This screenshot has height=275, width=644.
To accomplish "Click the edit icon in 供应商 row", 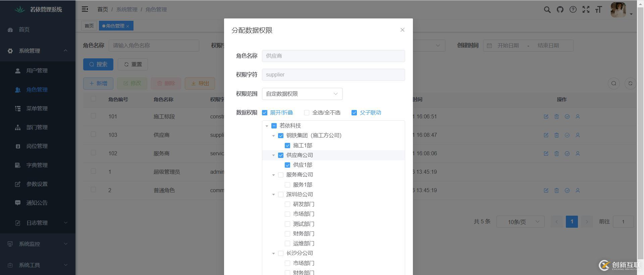I will pos(546,135).
